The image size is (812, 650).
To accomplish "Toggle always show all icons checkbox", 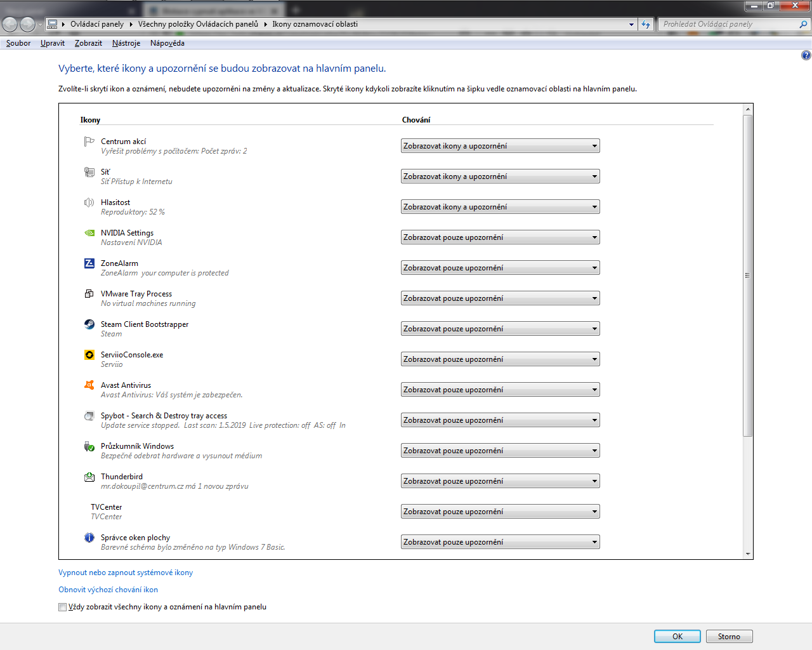I will [x=62, y=607].
